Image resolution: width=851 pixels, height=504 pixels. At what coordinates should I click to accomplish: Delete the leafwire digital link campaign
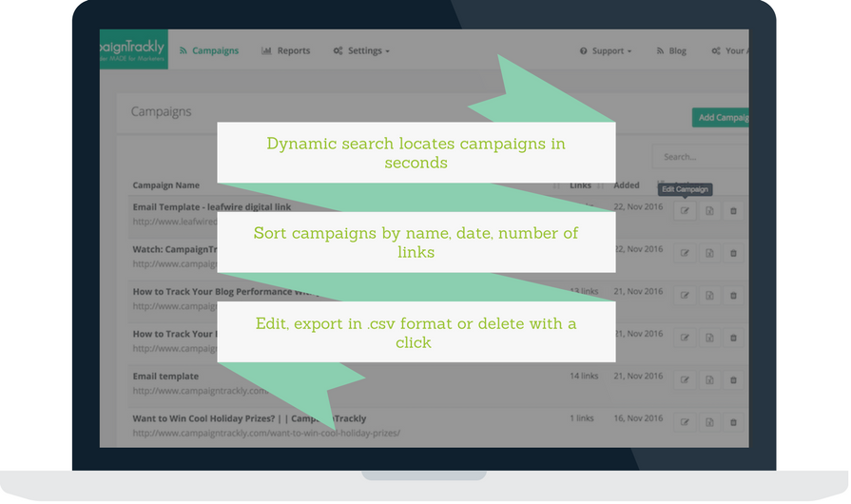733,210
